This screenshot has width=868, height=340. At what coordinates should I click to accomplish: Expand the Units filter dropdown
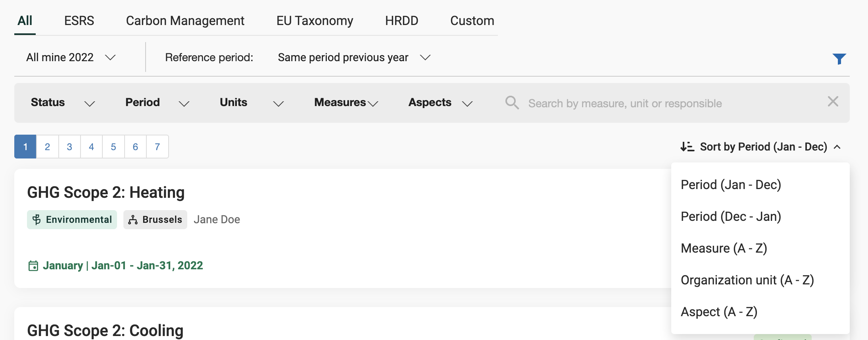[x=252, y=103]
